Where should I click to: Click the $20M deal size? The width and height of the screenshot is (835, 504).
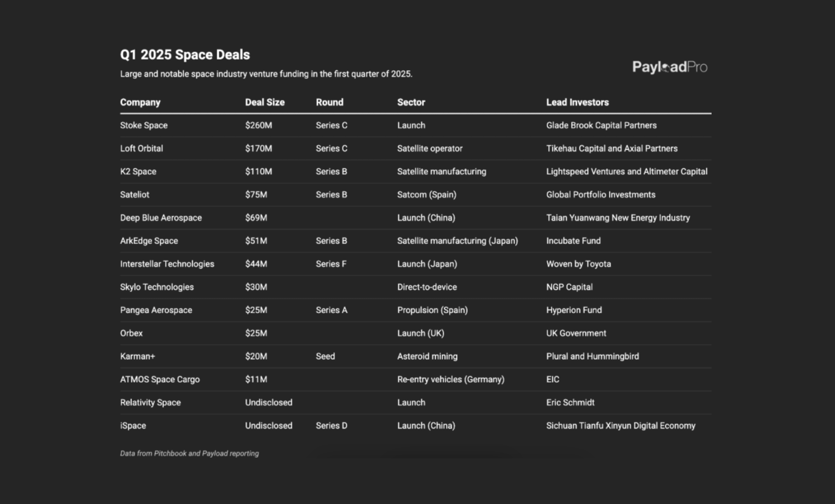[256, 356]
